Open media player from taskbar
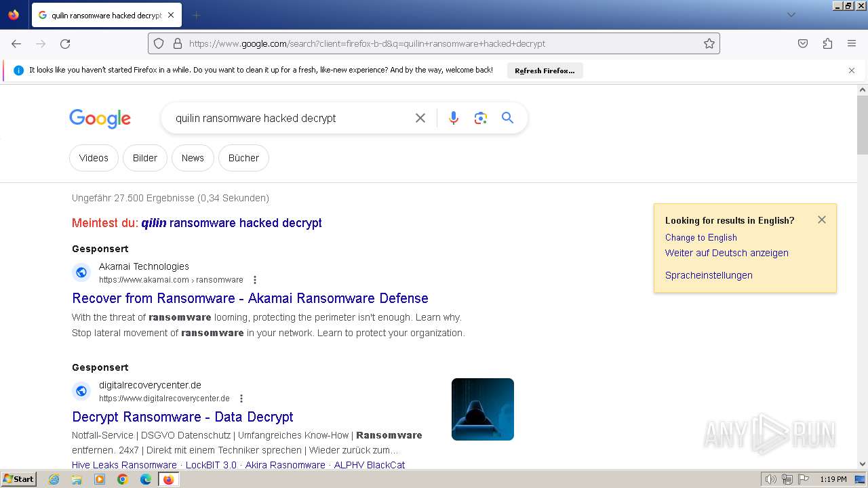This screenshot has height=488, width=868. point(100,479)
